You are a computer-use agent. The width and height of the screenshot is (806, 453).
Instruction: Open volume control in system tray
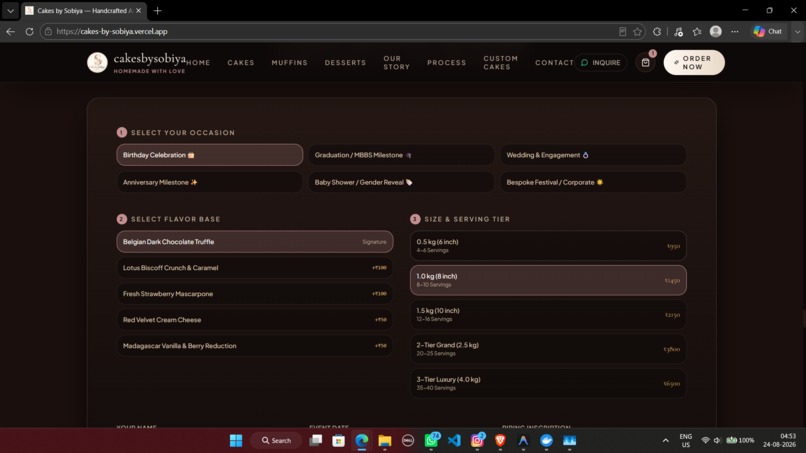click(x=718, y=441)
